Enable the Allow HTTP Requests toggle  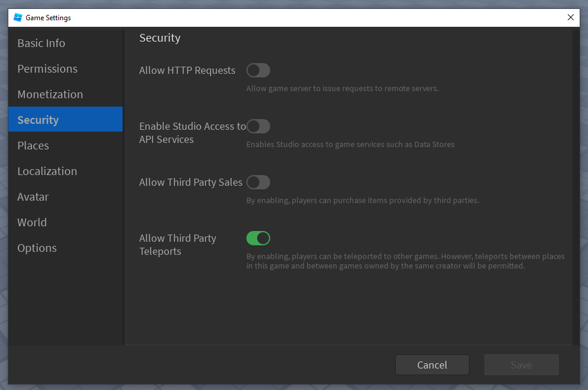(x=258, y=71)
